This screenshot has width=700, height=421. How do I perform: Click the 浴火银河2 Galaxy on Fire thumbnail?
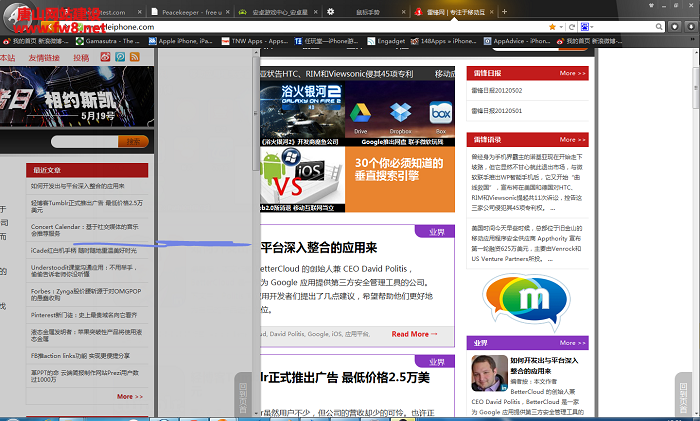(x=302, y=113)
